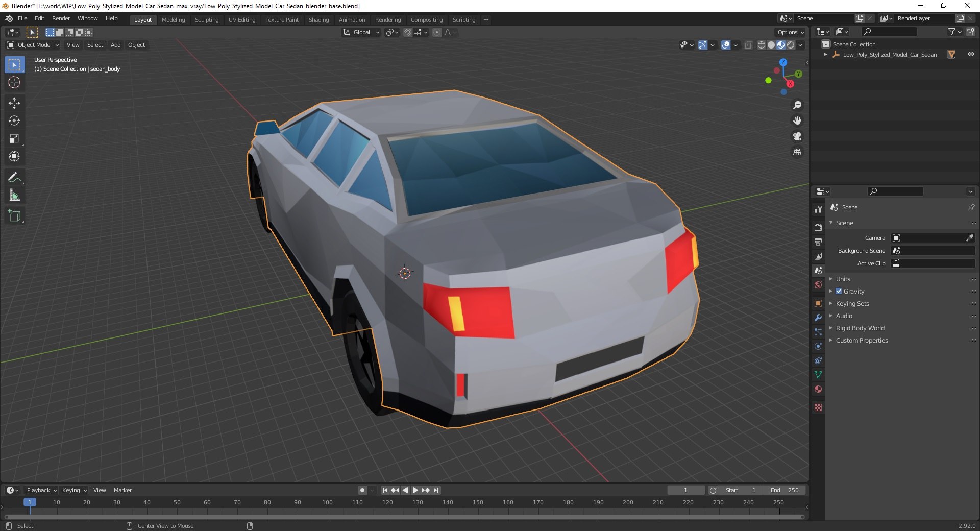Switch to Material Preview shading
Viewport: 980px width, 531px height.
pyautogui.click(x=781, y=45)
